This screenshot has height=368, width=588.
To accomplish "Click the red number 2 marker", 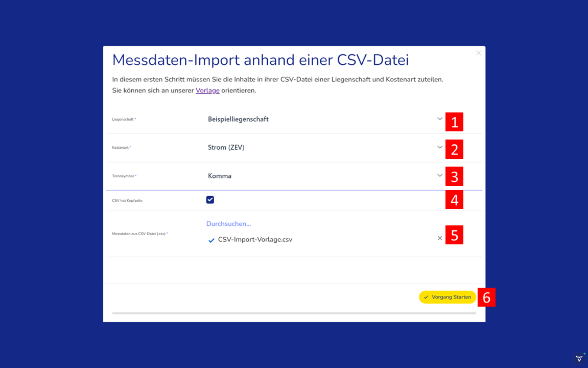I will [x=454, y=149].
